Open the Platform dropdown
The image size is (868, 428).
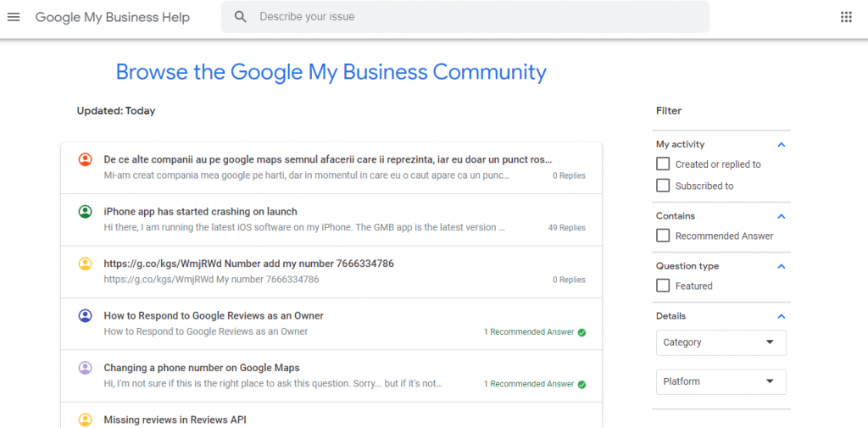(721, 381)
